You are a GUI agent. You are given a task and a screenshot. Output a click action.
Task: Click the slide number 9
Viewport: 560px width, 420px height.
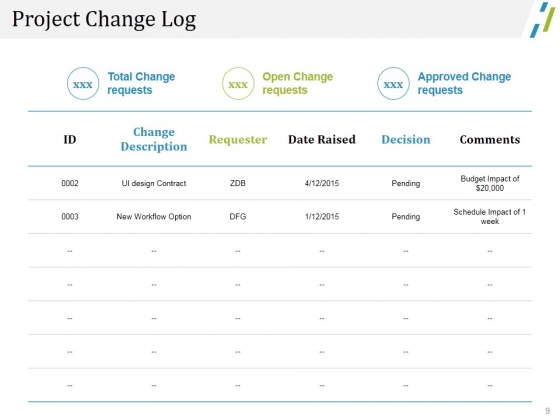(548, 411)
